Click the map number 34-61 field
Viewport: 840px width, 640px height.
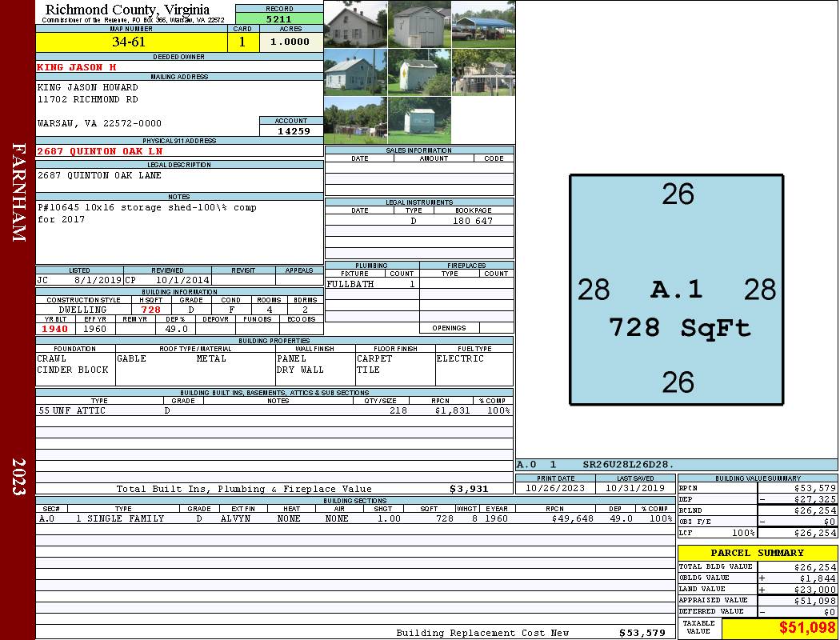click(x=131, y=42)
